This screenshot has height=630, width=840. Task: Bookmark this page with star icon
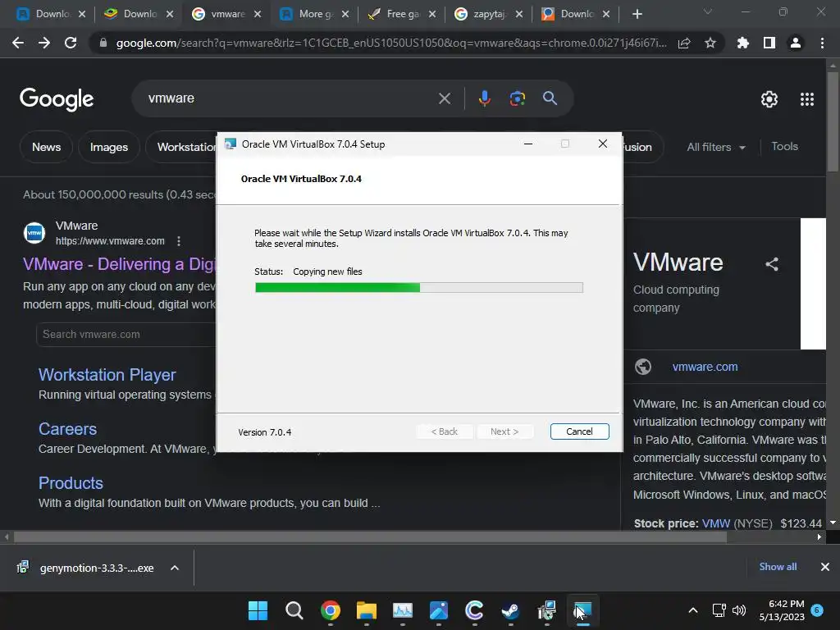(710, 43)
